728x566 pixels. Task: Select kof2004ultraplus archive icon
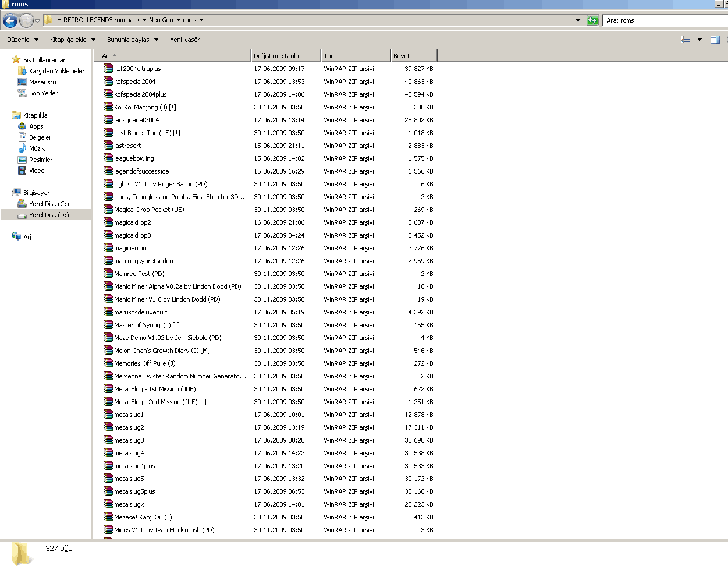[108, 68]
